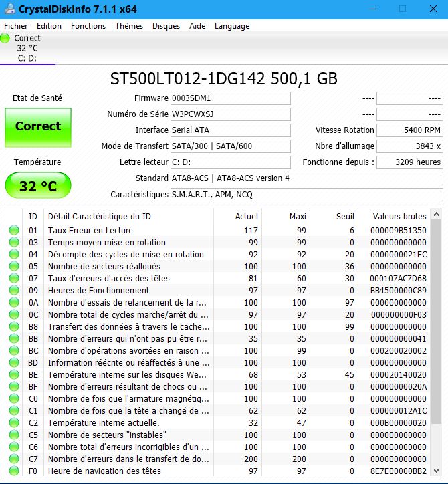Click the green Correct health status button

point(38,128)
